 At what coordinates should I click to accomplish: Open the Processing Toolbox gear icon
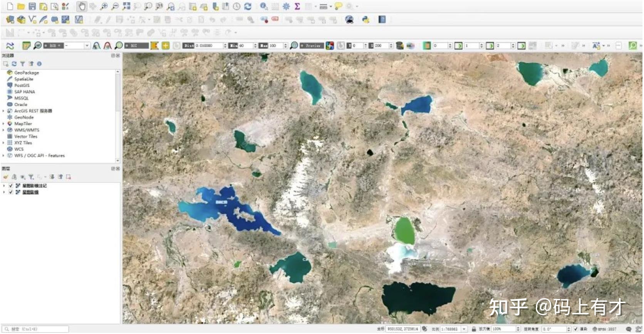(x=286, y=6)
